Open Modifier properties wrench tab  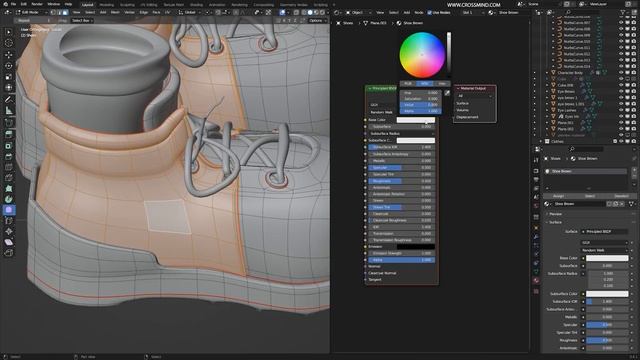[x=536, y=237]
